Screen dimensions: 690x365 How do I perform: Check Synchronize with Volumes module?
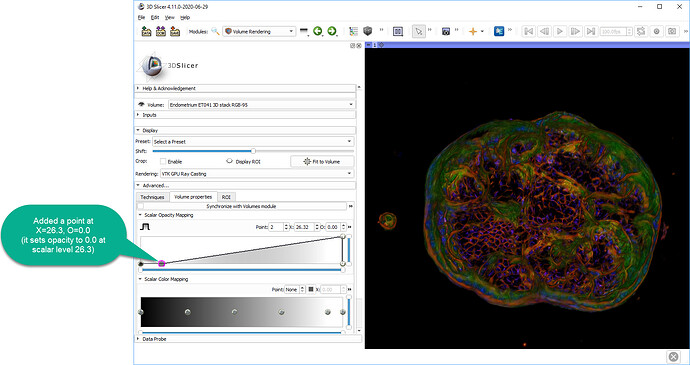pyautogui.click(x=140, y=206)
